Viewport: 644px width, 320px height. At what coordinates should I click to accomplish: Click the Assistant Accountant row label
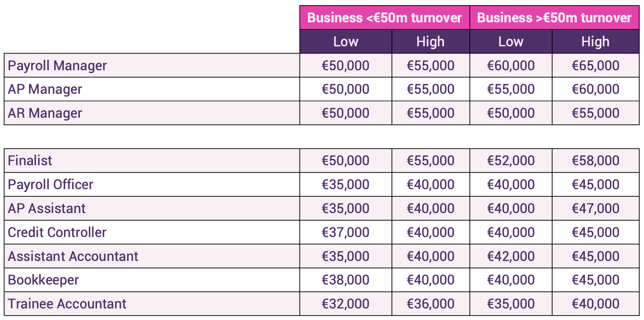73,256
